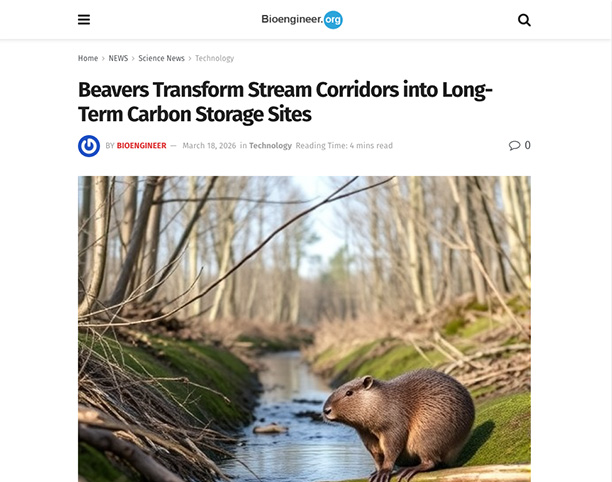The width and height of the screenshot is (612, 482).
Task: Select the Technology breadcrumb
Action: tap(214, 58)
